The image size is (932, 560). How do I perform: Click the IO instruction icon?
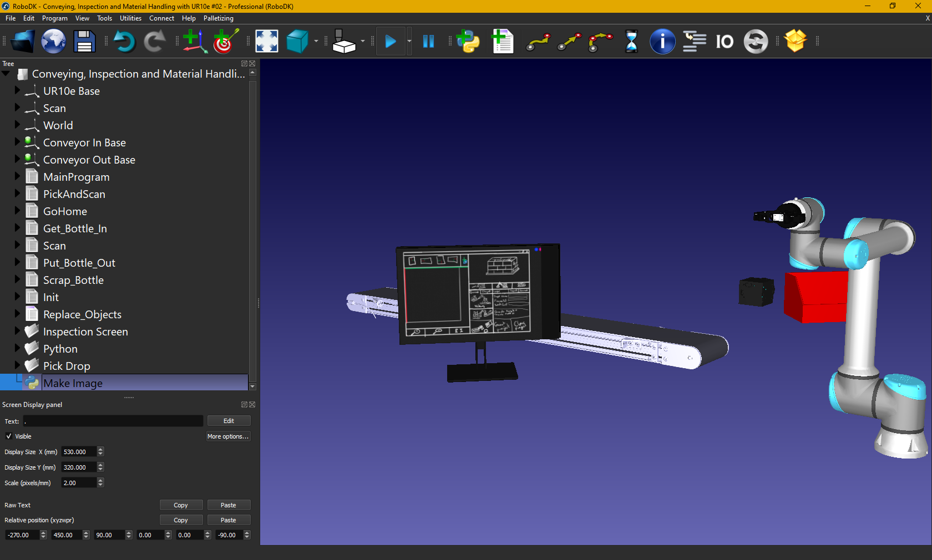(x=724, y=42)
